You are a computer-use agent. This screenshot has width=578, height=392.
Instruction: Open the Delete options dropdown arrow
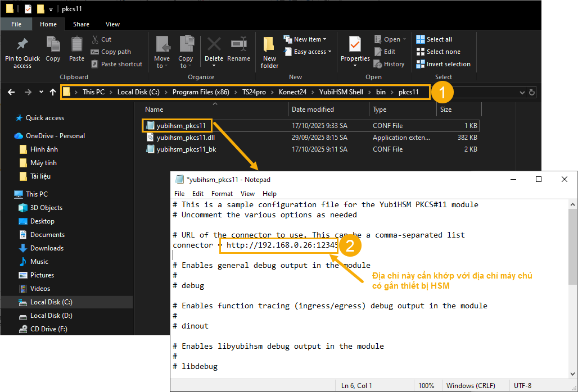tap(214, 66)
